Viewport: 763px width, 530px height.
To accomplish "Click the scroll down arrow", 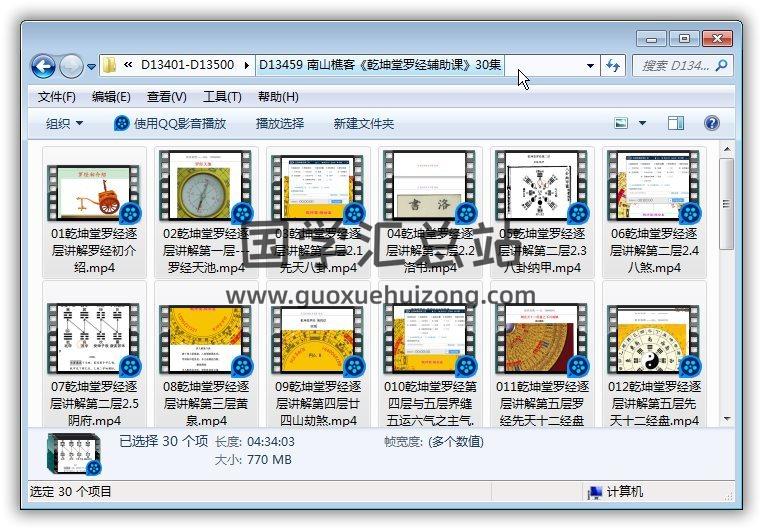I will pos(727,419).
